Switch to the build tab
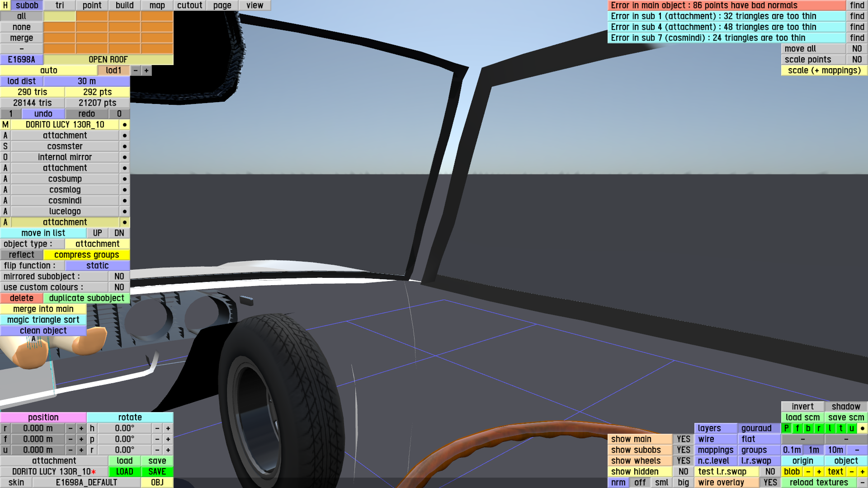This screenshot has height=488, width=868. [124, 5]
